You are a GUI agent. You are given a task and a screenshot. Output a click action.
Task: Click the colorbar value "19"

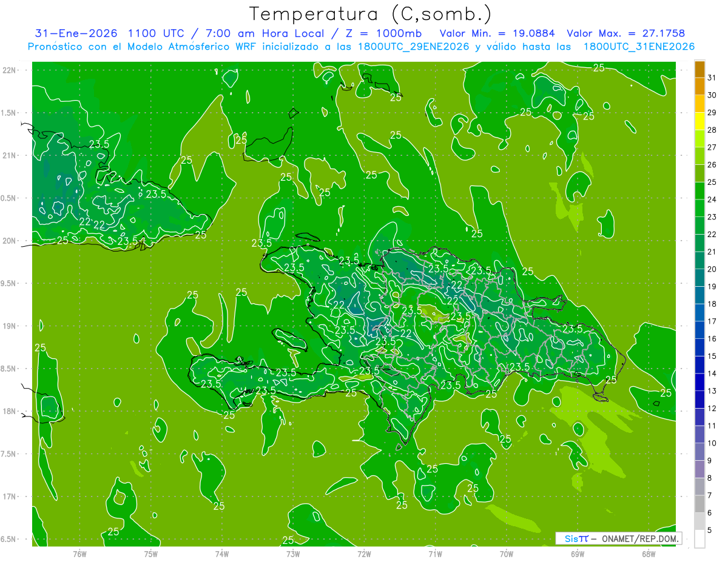pyautogui.click(x=712, y=286)
